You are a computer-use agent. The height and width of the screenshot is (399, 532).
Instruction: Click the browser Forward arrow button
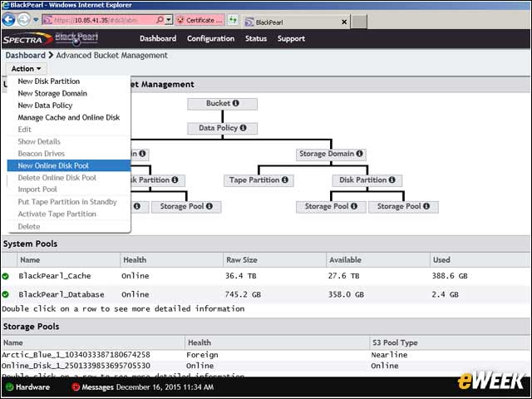pos(24,20)
